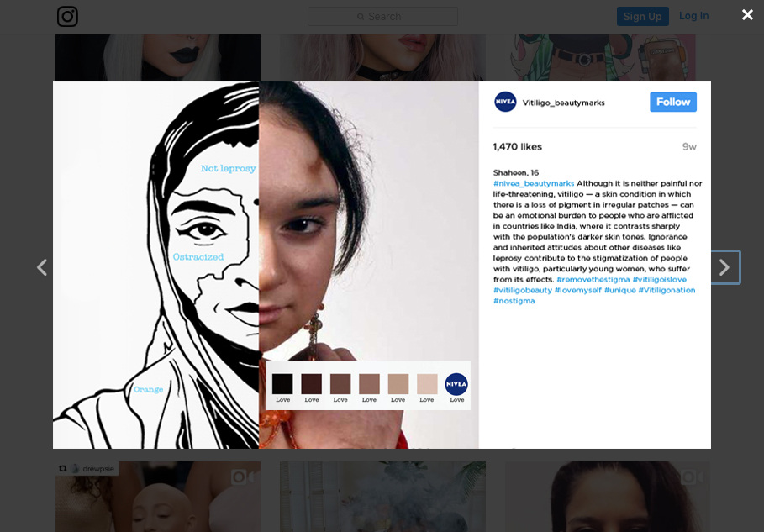Click the repost icon beside drewpsie
Screen dimensions: 764x532
click(62, 468)
